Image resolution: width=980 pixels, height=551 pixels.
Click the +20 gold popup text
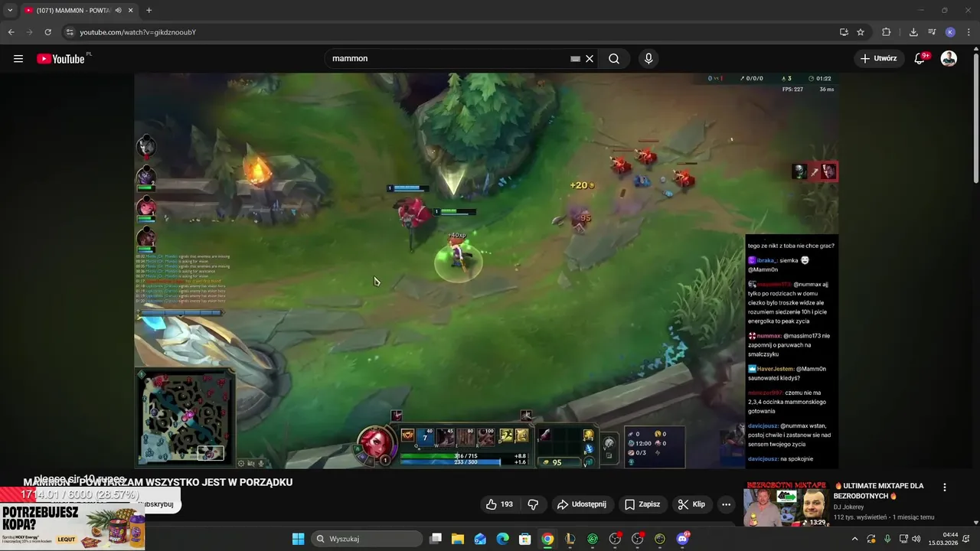(582, 185)
